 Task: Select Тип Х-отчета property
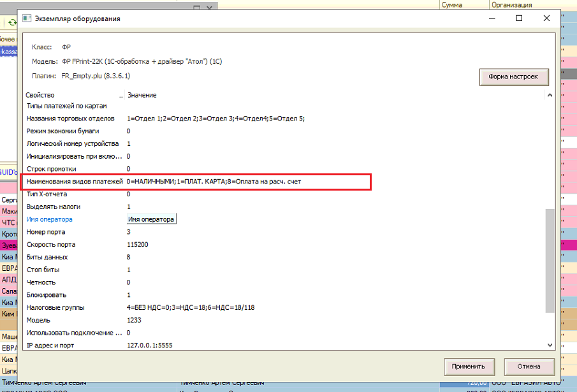coord(47,194)
